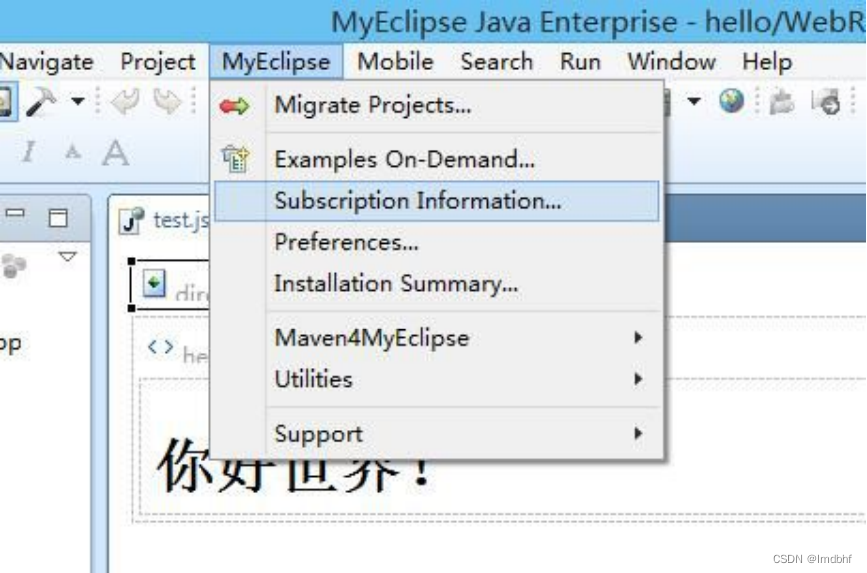The width and height of the screenshot is (867, 573).
Task: Minimize the left side panel
Action: (15, 213)
